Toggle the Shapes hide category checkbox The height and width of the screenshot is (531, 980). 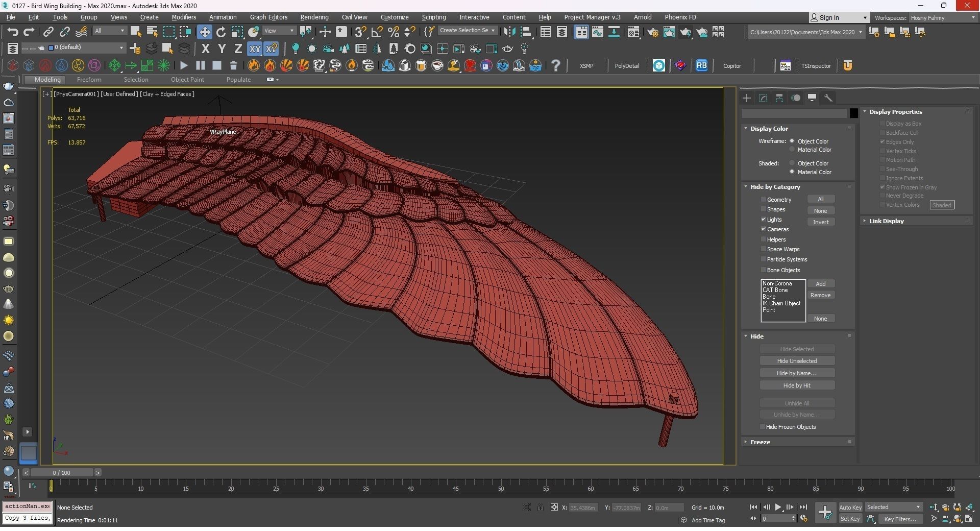(764, 209)
